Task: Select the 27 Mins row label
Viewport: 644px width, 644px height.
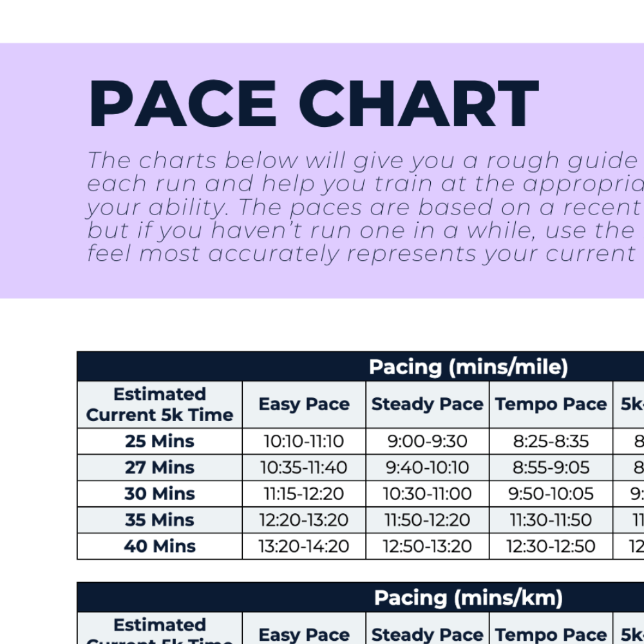Action: coord(160,468)
